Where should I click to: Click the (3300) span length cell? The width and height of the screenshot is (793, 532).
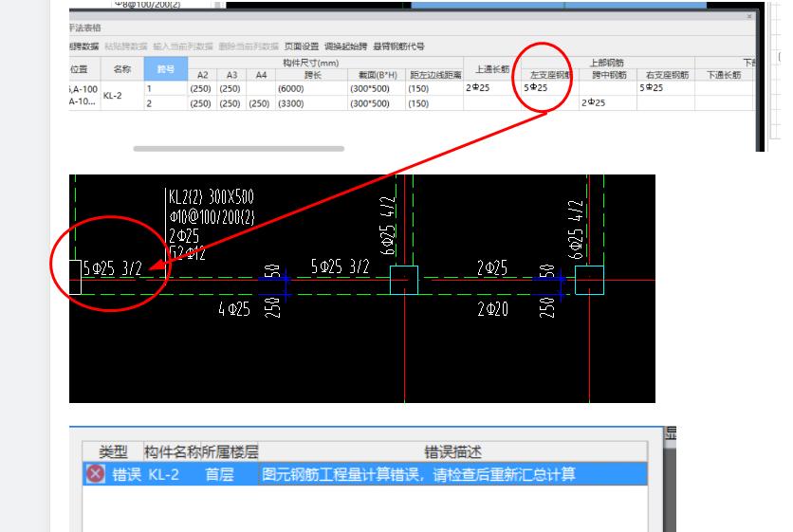click(312, 103)
